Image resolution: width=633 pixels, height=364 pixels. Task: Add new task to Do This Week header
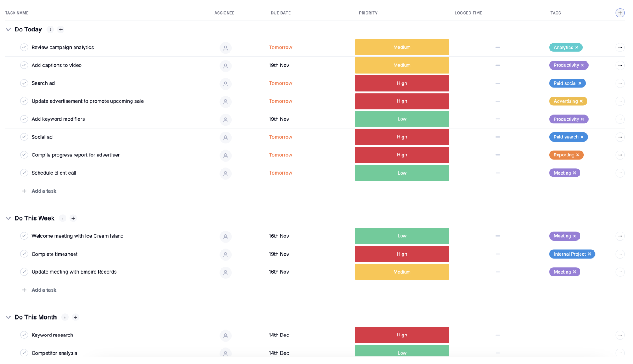point(73,219)
